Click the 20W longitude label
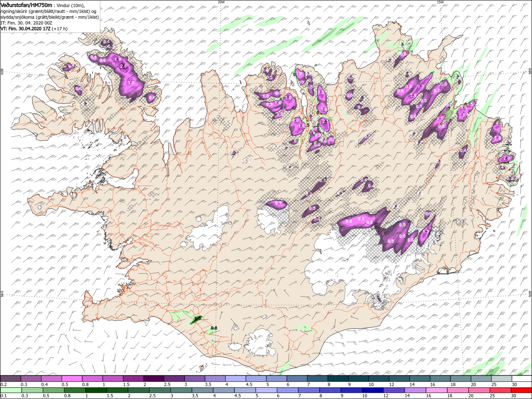Screen dimensions: 532x399 [221, 2]
